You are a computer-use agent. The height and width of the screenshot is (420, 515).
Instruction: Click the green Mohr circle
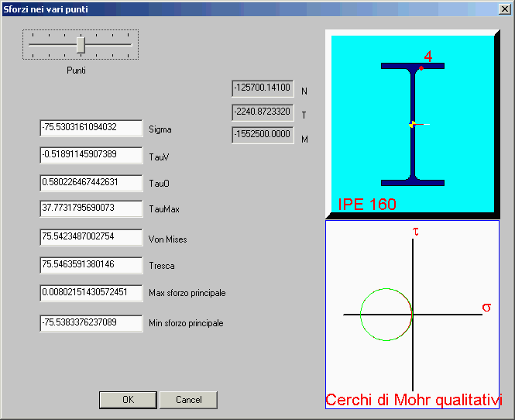(362, 314)
